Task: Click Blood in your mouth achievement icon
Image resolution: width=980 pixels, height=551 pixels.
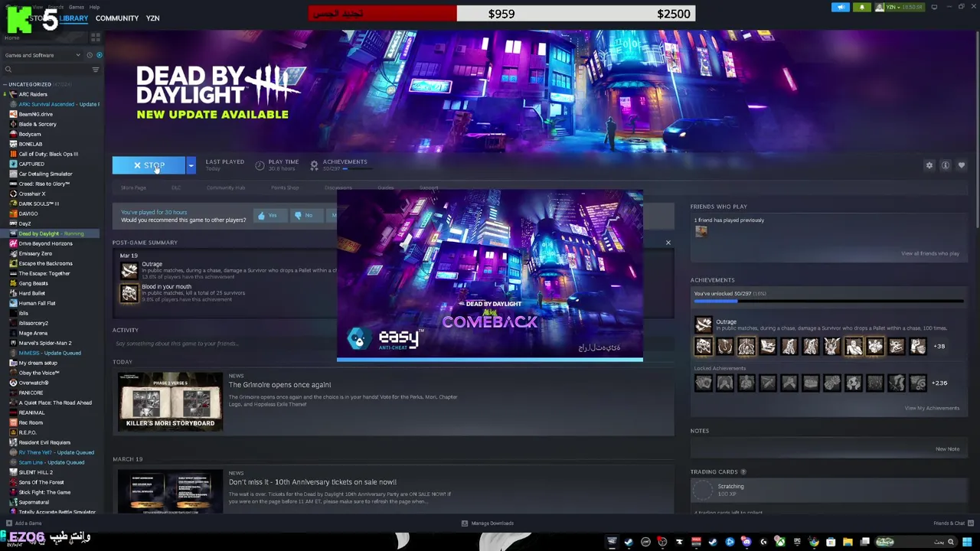Action: (129, 292)
